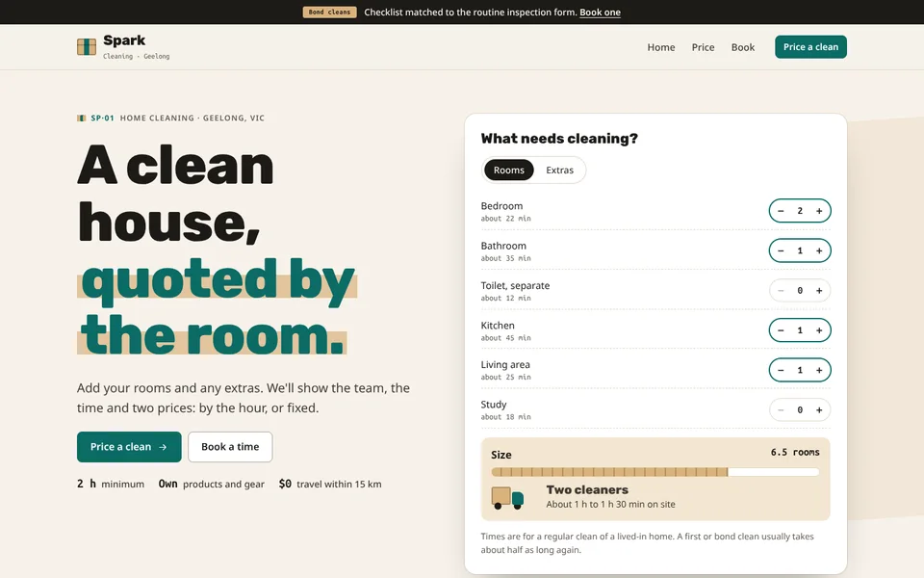Click the '6.5 rooms' size label
This screenshot has height=578, width=924.
795,453
